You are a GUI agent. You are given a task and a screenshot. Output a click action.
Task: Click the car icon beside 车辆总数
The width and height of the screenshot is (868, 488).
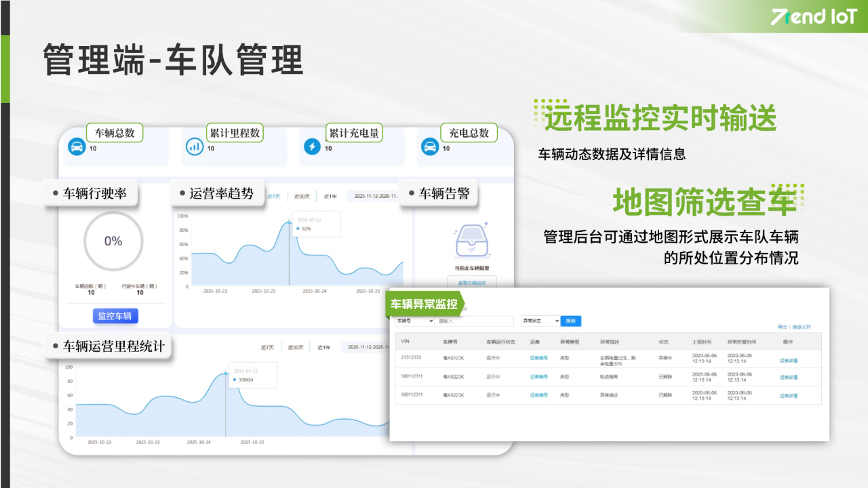coord(77,146)
